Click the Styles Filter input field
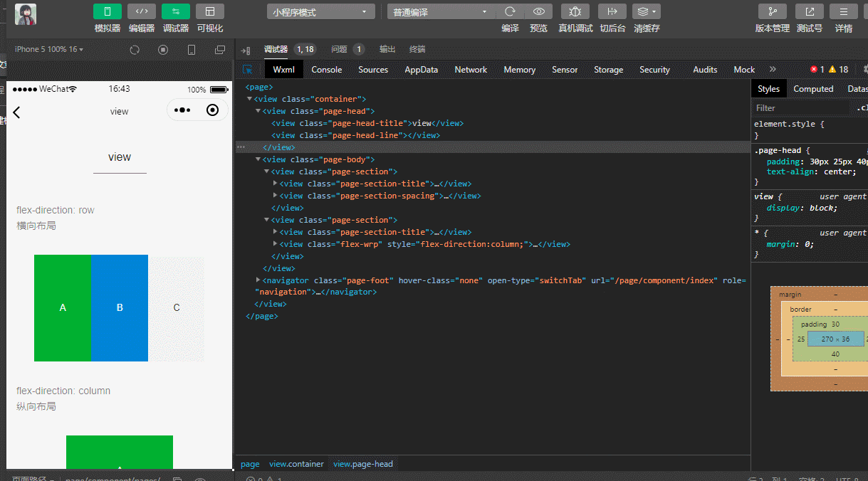The image size is (868, 481). click(801, 108)
